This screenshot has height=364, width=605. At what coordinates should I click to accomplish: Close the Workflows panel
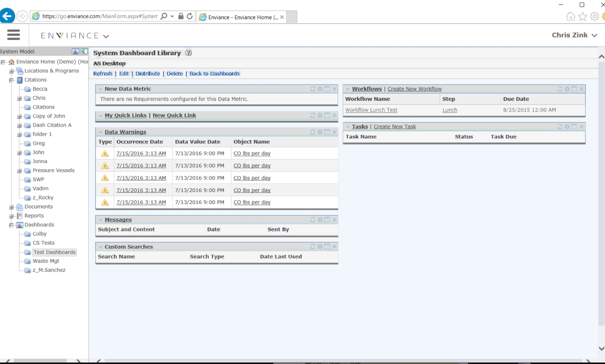point(581,89)
